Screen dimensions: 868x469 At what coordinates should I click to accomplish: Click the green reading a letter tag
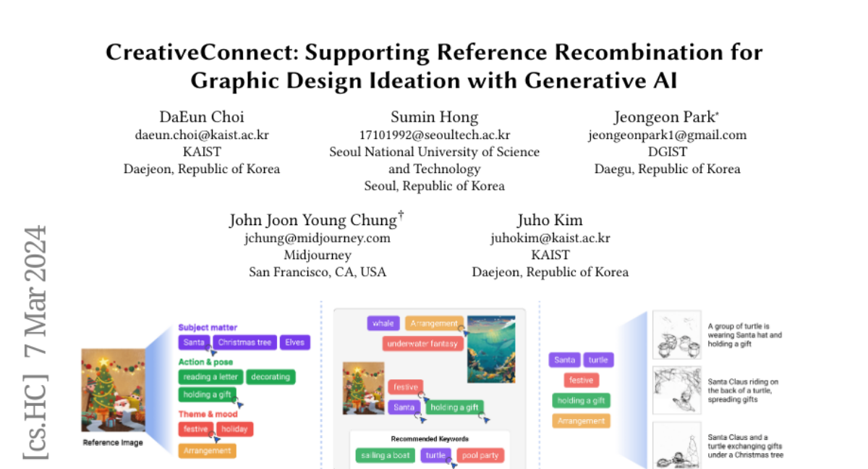point(210,377)
